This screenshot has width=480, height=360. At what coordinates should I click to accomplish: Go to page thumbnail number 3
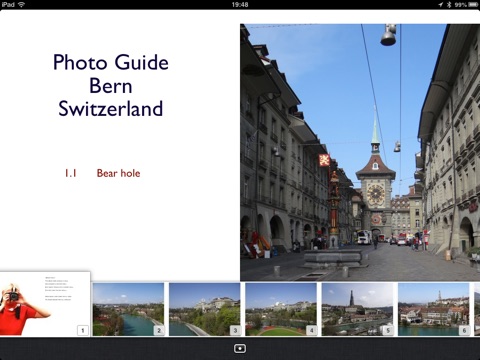coord(204,309)
